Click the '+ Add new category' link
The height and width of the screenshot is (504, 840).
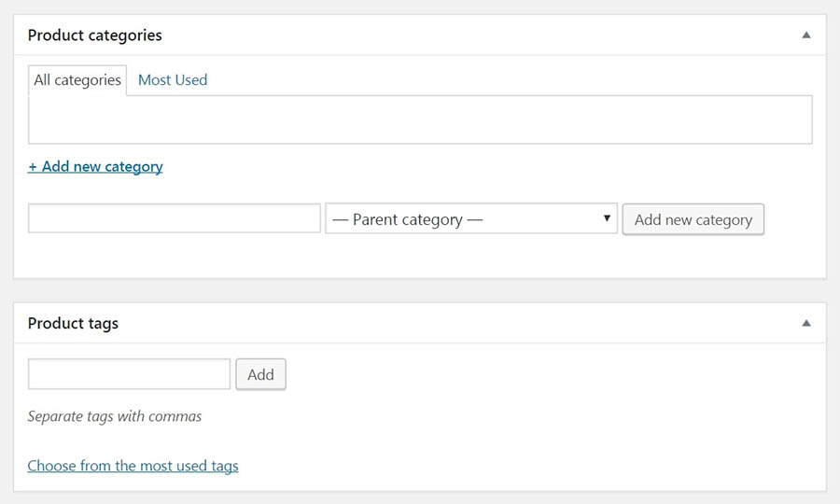coord(95,167)
